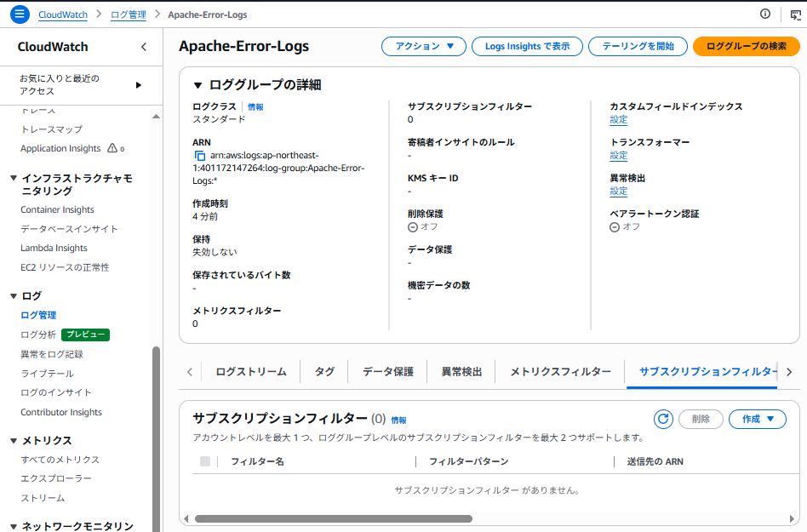Switch to the ログストリーム tab

(251, 371)
